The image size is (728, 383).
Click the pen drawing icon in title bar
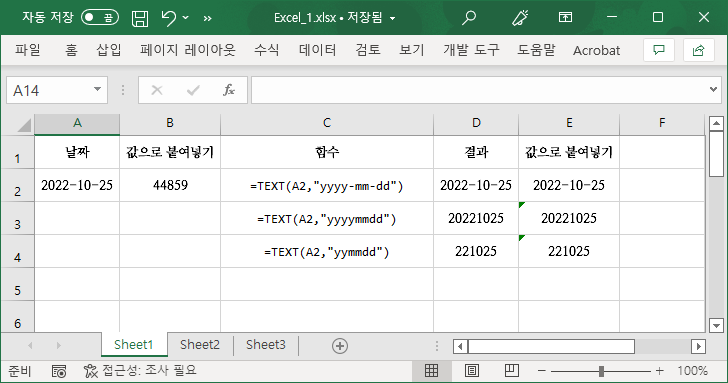coord(520,18)
